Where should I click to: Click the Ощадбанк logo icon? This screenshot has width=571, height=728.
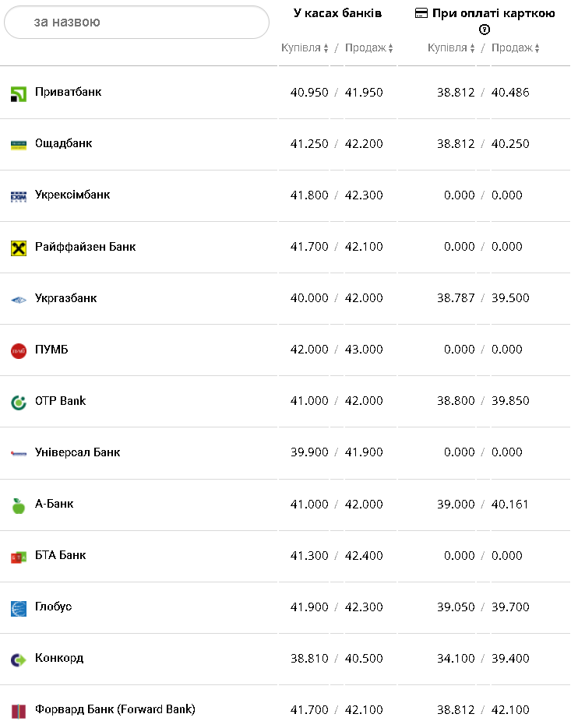click(19, 145)
